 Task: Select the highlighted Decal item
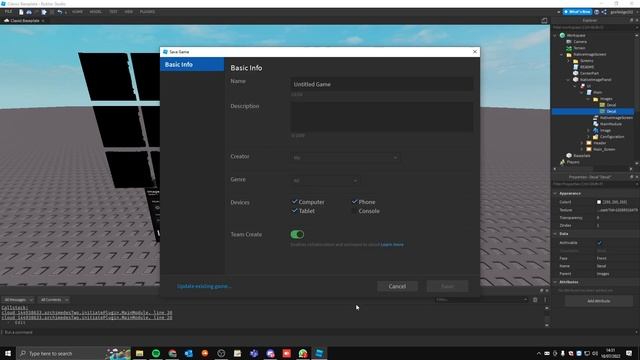(x=611, y=111)
